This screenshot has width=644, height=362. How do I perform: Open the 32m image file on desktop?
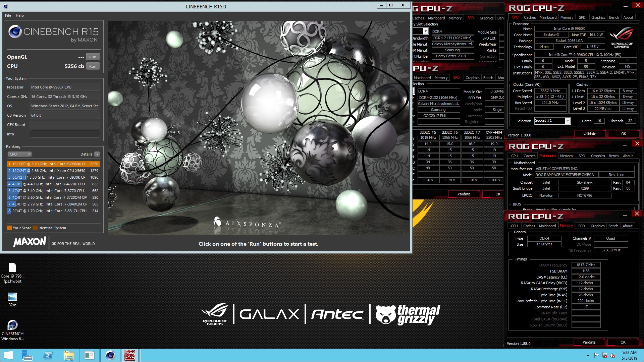pyautogui.click(x=12, y=299)
